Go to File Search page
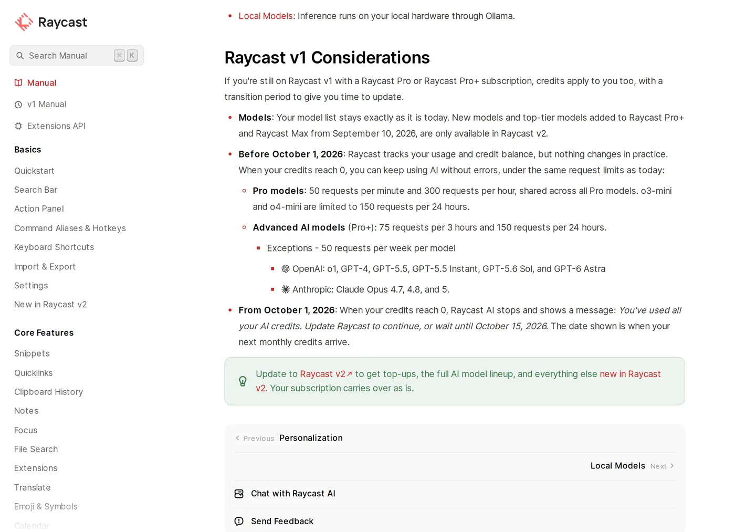 tap(36, 450)
